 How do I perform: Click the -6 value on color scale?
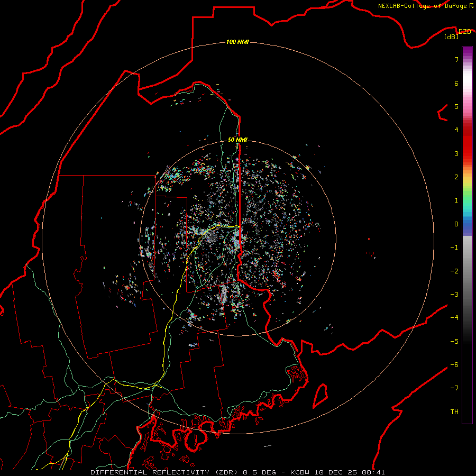[454, 365]
